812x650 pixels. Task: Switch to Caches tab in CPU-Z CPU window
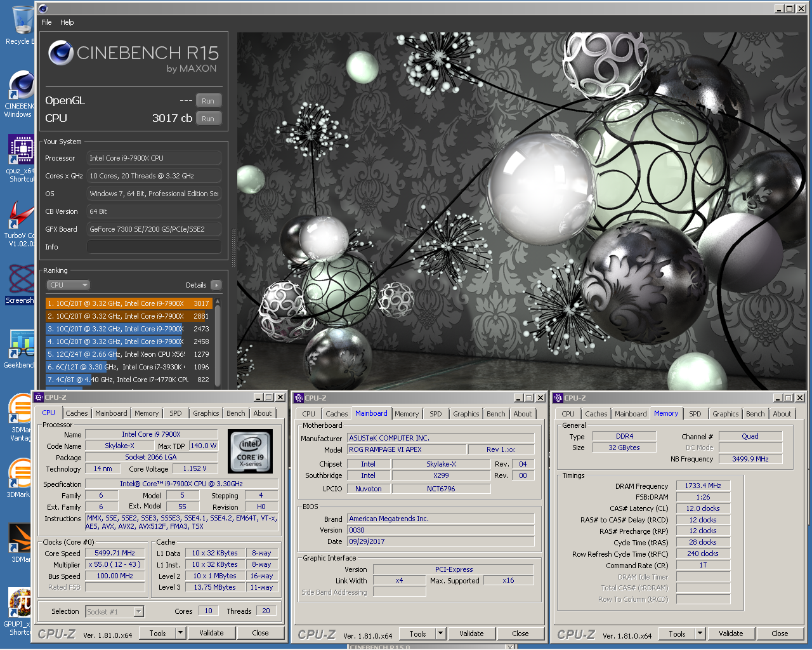(77, 413)
